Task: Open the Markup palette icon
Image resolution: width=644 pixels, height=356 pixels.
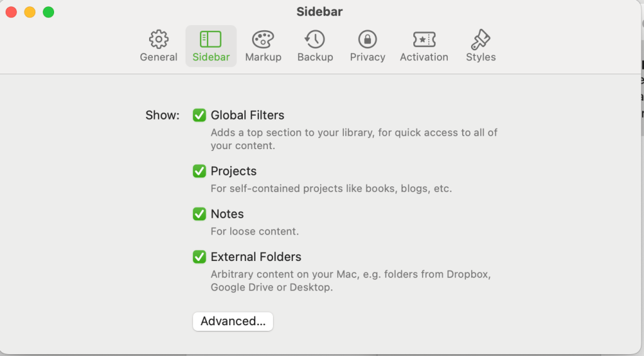Action: point(263,39)
